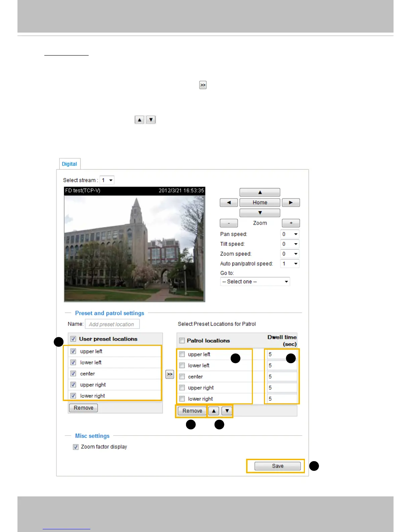Viewport: 411px width, 532px height.
Task: Check upper left in patrol locations
Action: (182, 354)
